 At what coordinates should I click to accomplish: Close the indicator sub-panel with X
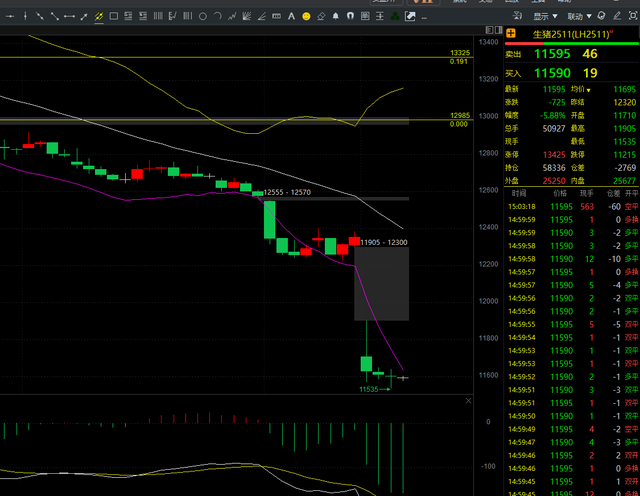[x=468, y=401]
